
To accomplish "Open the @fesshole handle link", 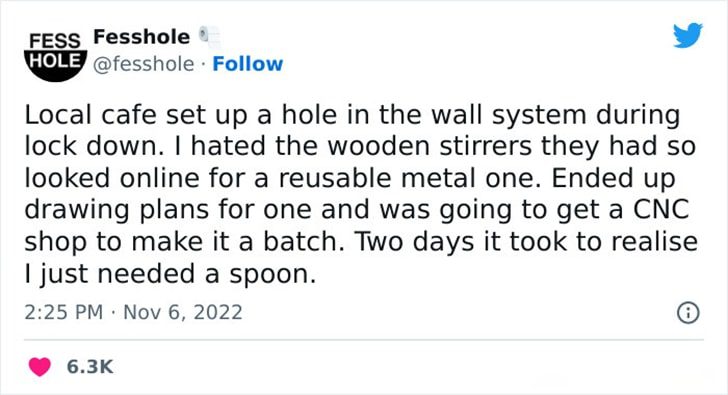I will point(143,64).
